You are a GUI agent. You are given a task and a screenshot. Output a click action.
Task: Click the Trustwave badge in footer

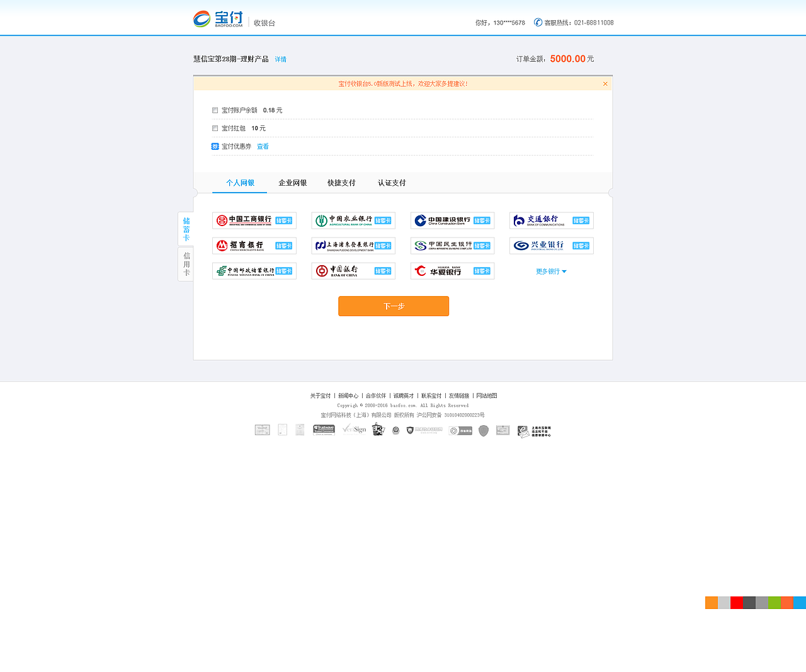324,430
